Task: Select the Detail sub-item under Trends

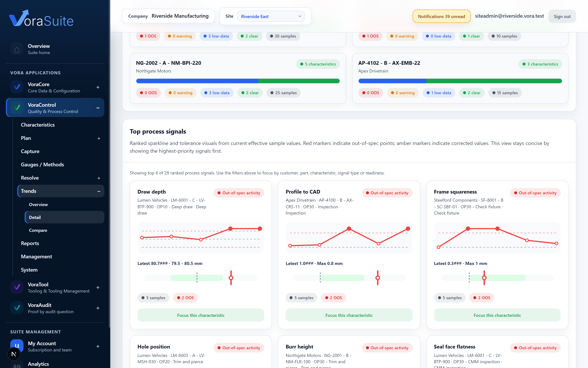Action: pos(64,217)
